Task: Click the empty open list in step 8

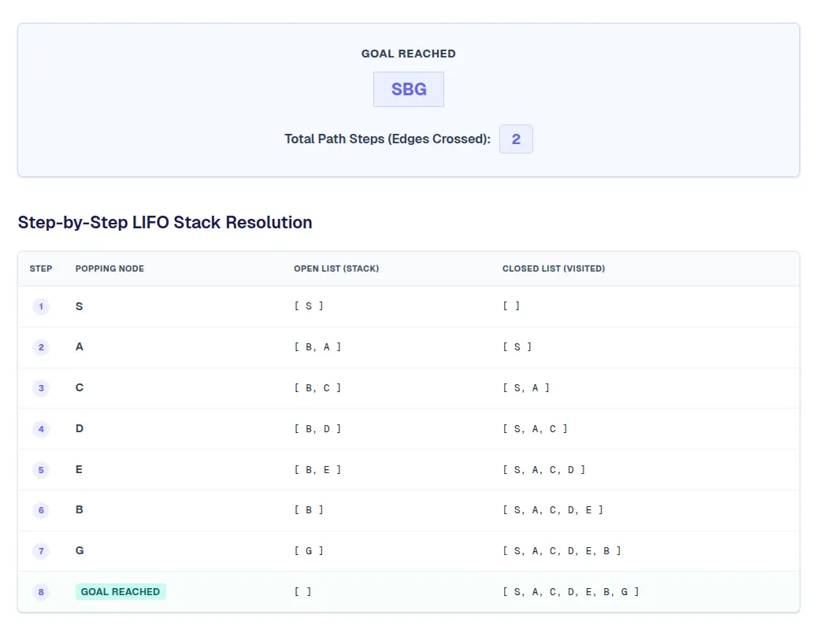Action: click(302, 592)
